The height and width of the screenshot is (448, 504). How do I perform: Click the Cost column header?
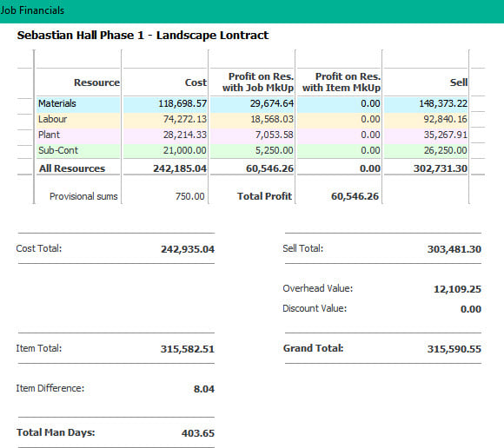click(196, 82)
